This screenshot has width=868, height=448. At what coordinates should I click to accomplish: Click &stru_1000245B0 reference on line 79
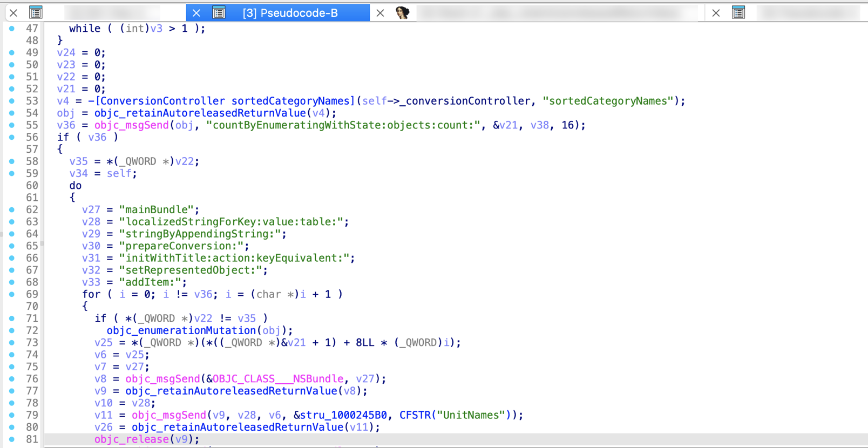[x=340, y=415]
